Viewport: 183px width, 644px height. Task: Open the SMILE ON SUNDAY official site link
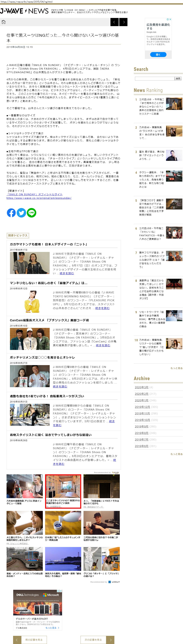point(34,194)
